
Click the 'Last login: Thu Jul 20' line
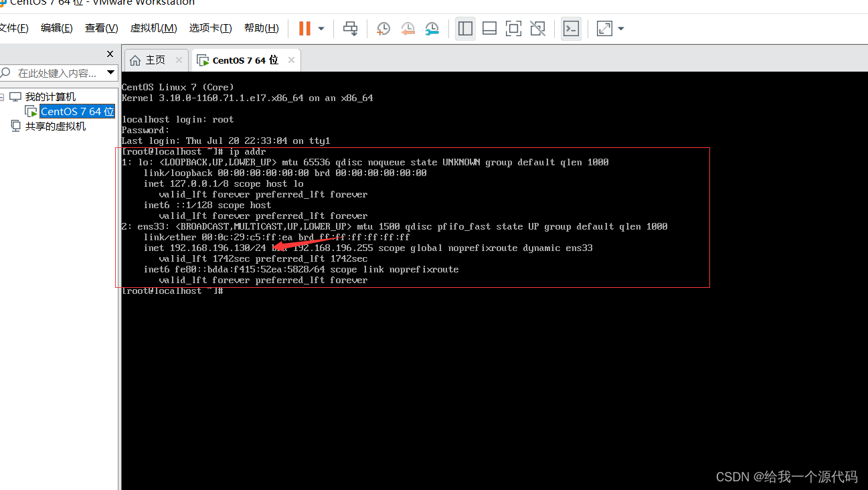click(x=226, y=141)
